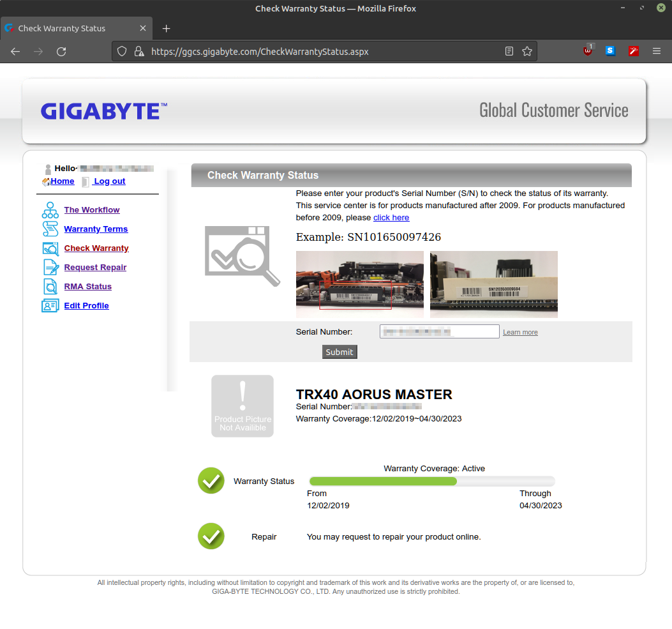
Task: Open the Firefox hamburger menu
Action: (x=657, y=52)
